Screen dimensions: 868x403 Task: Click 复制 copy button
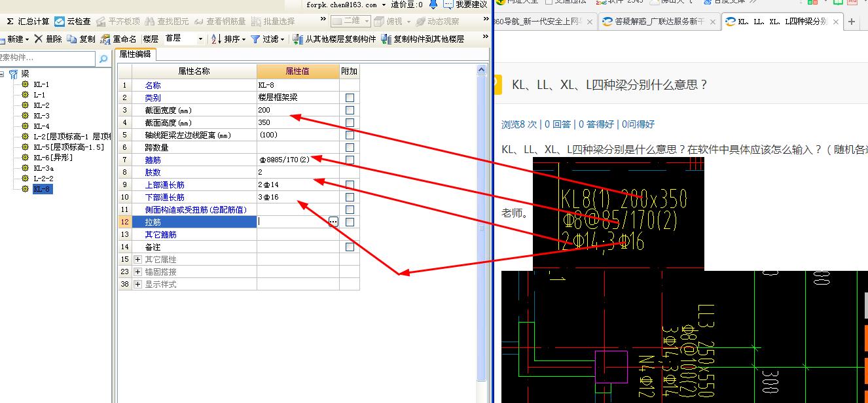pyautogui.click(x=81, y=39)
